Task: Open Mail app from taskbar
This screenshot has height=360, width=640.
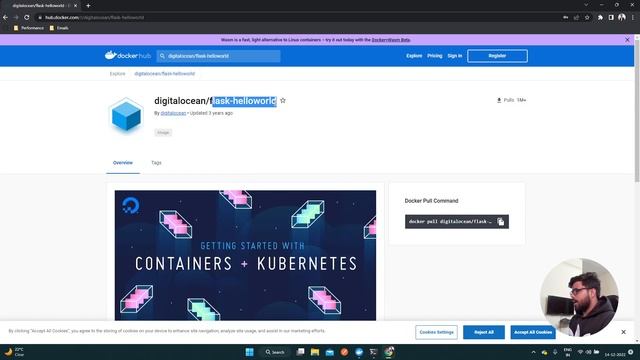Action: (329, 352)
